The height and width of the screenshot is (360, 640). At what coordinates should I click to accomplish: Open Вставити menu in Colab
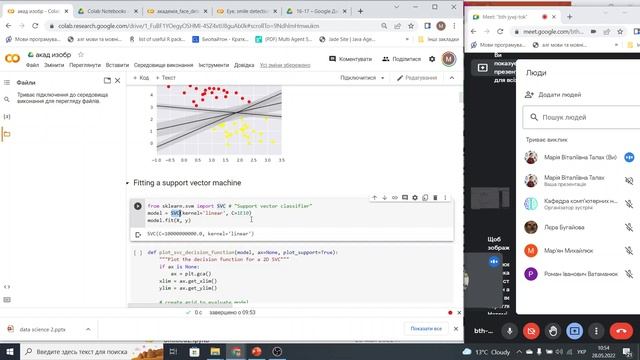click(117, 65)
